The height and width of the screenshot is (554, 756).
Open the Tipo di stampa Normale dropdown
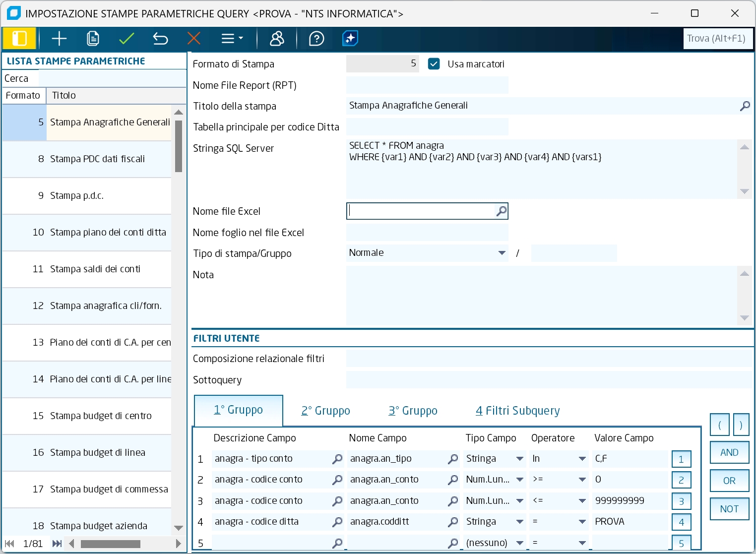[502, 253]
